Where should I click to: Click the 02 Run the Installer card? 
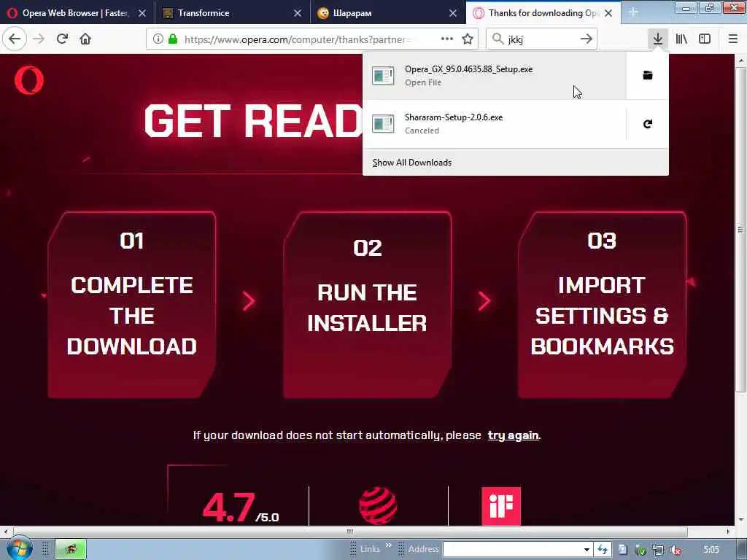368,305
